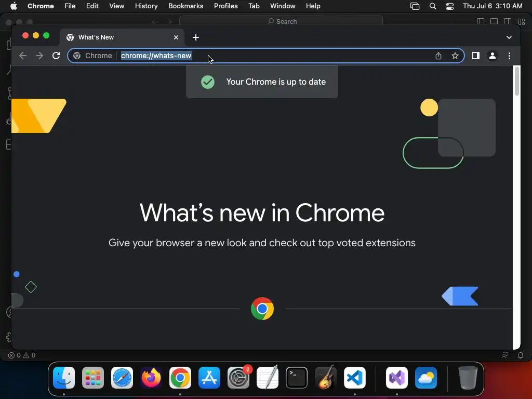The image size is (532, 399).
Task: Open Terminal from the Dock
Action: point(297,378)
